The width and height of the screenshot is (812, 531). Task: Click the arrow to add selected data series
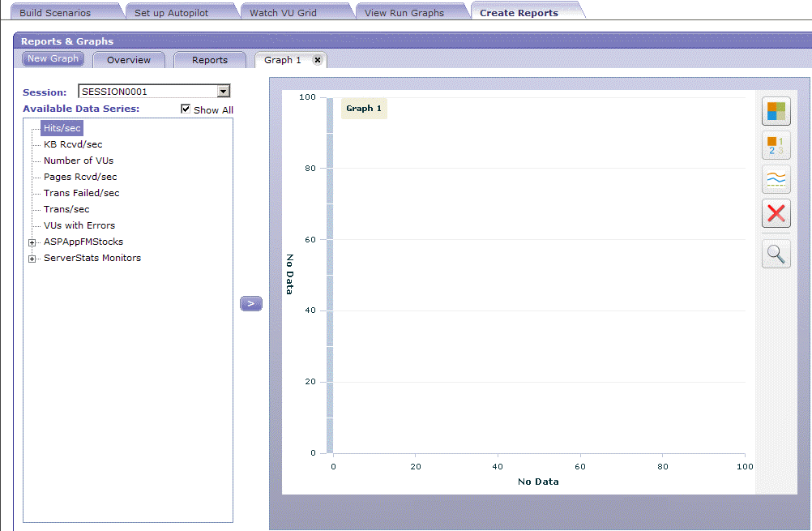251,302
